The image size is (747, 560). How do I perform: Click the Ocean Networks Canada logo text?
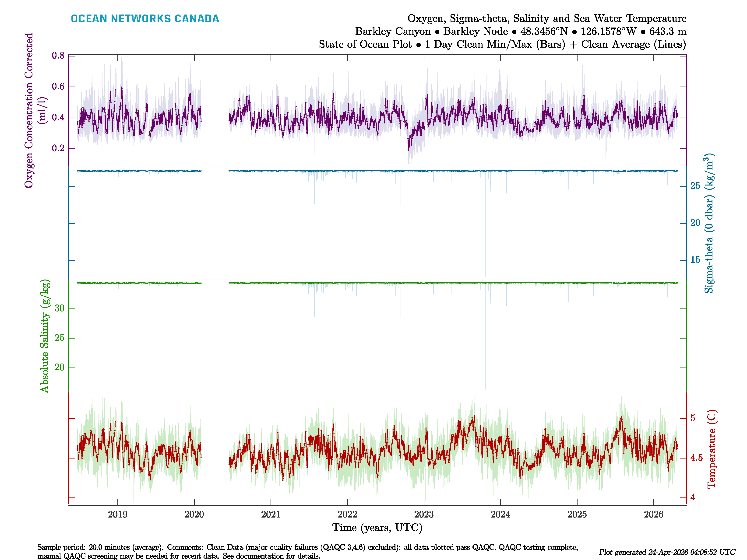[145, 19]
